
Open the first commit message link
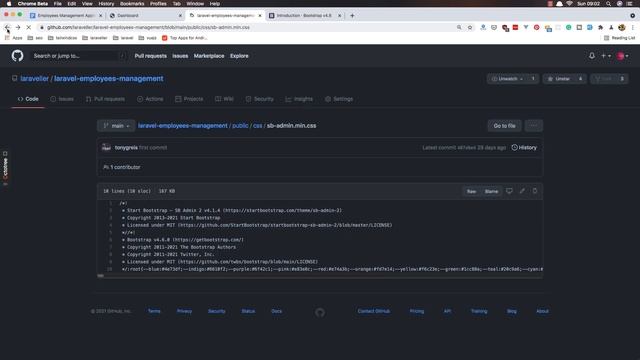coord(153,148)
